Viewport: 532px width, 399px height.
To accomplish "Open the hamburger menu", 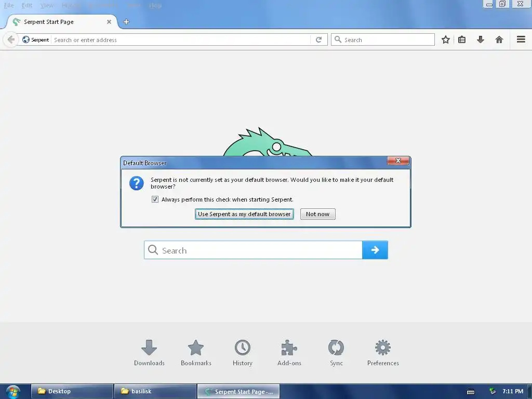I will [521, 39].
